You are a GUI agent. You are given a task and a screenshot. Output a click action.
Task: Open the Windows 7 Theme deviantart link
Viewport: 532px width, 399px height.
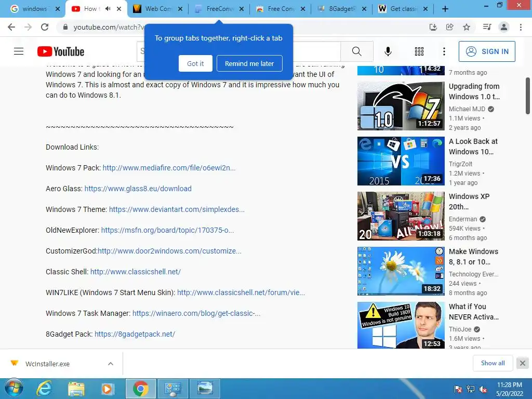177,209
